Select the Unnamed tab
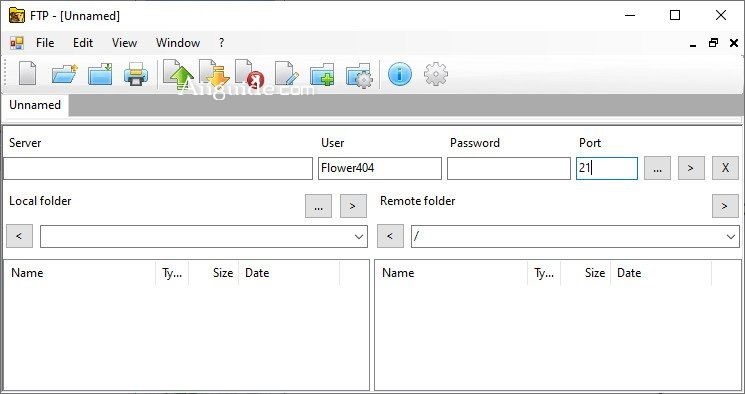 pyautogui.click(x=35, y=105)
